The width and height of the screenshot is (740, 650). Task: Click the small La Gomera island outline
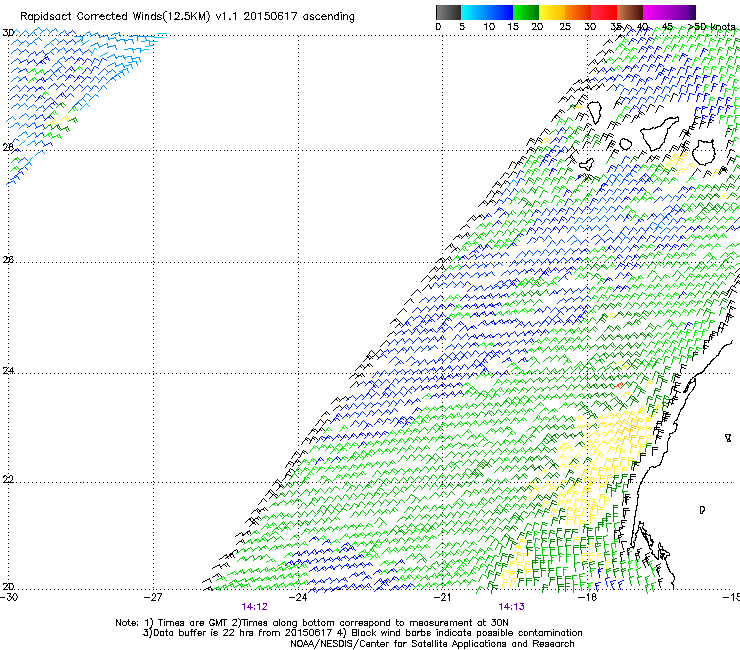pos(625,144)
